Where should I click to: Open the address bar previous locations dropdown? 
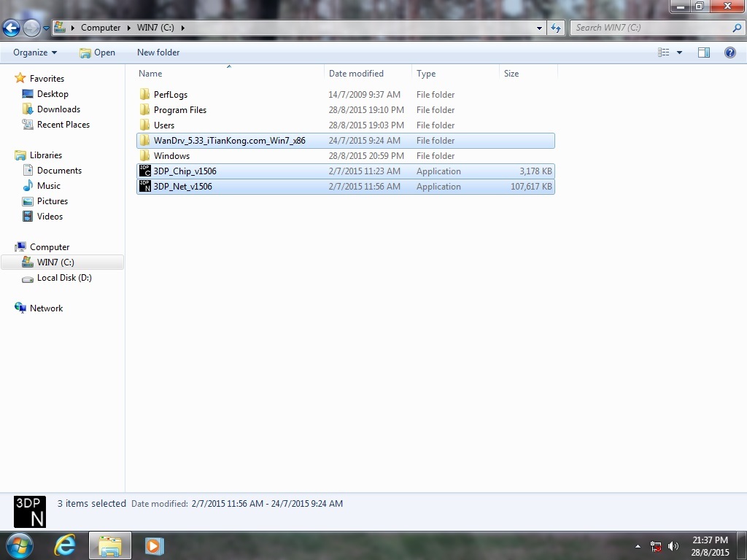click(x=539, y=28)
